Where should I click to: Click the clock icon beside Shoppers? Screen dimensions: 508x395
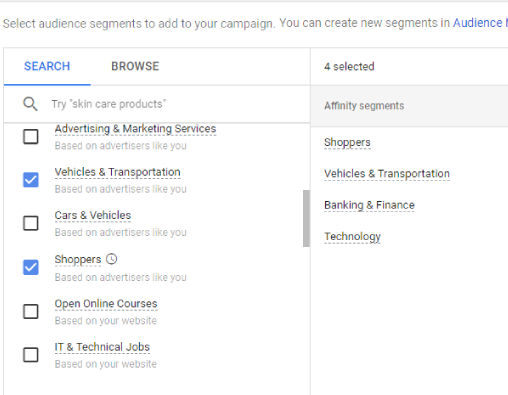tap(111, 259)
